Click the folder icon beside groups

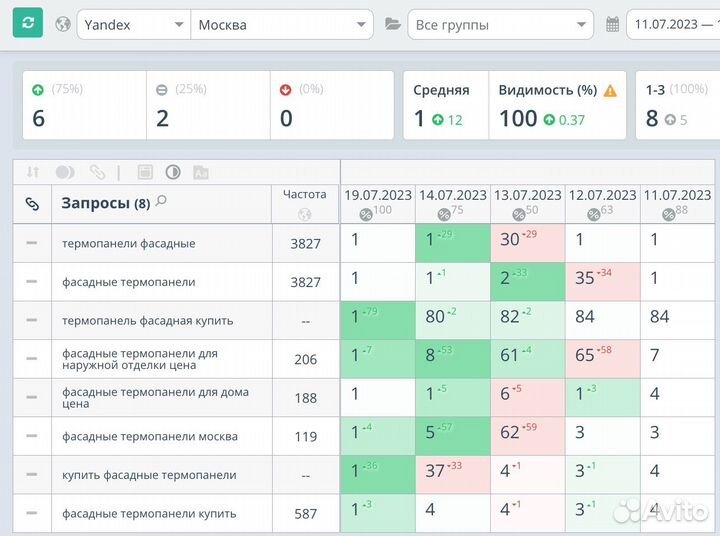click(393, 24)
